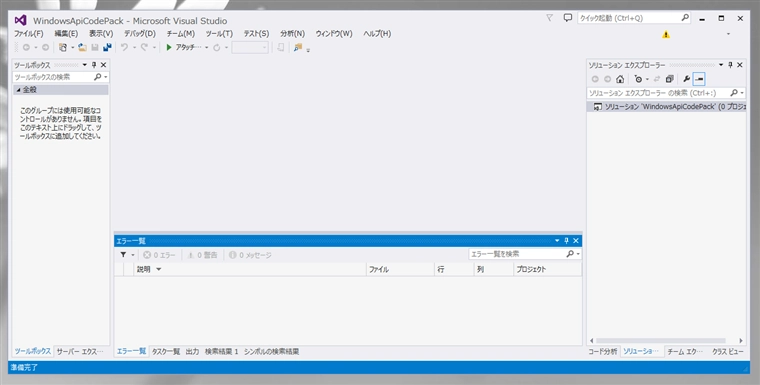Switch to the シンボルの検索結果 tab
This screenshot has width=760, height=385.
click(271, 352)
